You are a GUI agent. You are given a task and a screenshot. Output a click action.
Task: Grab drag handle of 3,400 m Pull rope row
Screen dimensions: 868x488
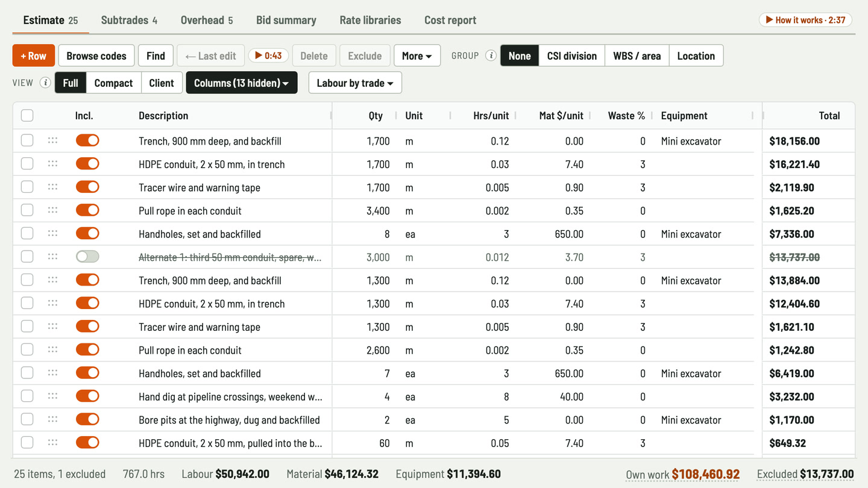(x=52, y=211)
